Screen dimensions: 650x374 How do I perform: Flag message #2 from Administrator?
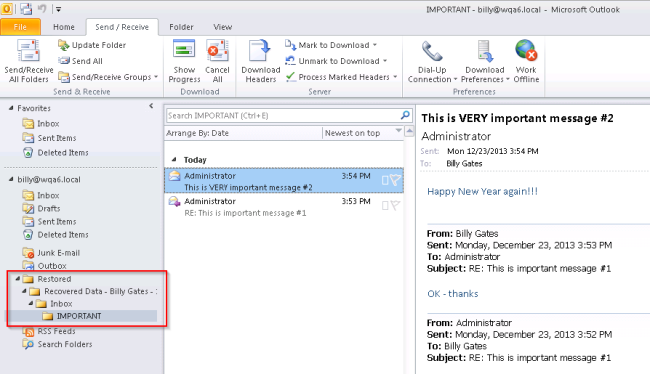click(395, 180)
